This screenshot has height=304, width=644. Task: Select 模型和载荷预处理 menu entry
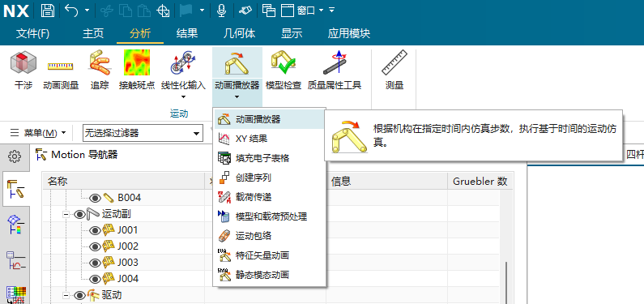tap(270, 216)
